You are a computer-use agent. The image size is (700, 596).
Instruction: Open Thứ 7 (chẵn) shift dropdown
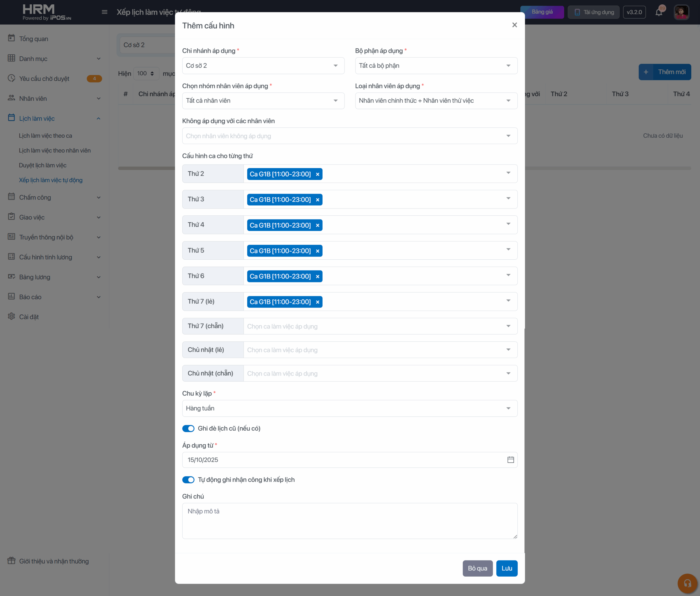pyautogui.click(x=380, y=326)
